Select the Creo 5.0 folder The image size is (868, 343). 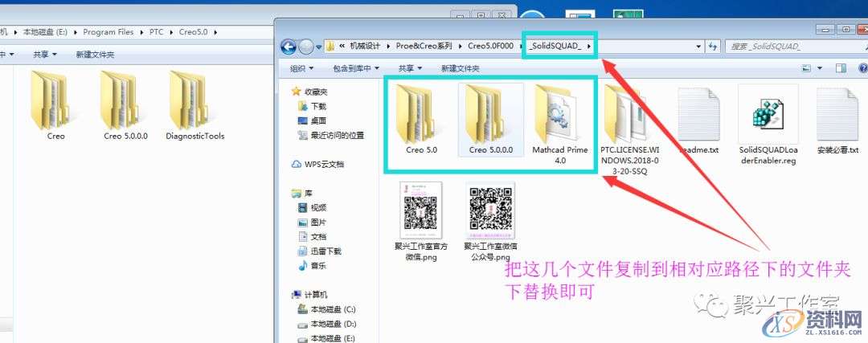(x=421, y=120)
